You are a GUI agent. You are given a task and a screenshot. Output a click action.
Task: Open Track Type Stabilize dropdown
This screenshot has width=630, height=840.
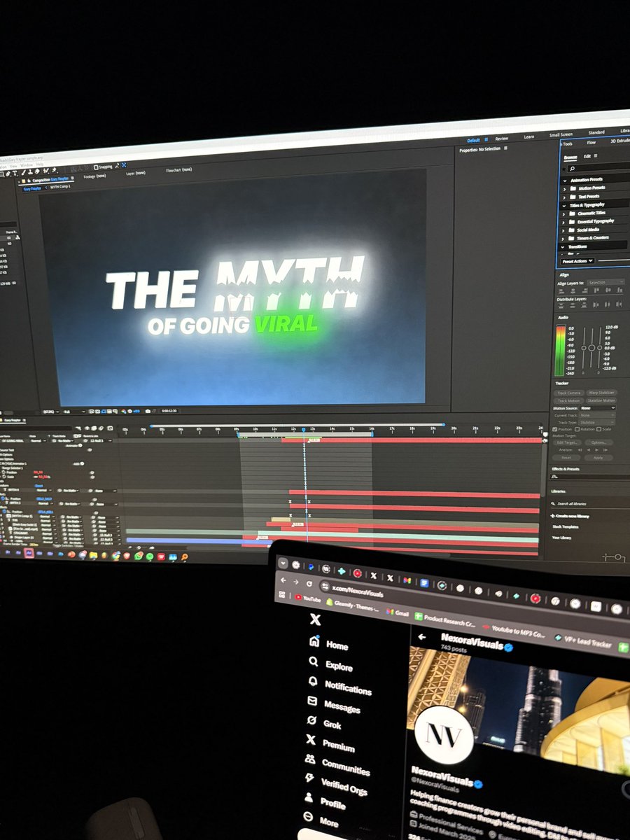click(x=598, y=422)
